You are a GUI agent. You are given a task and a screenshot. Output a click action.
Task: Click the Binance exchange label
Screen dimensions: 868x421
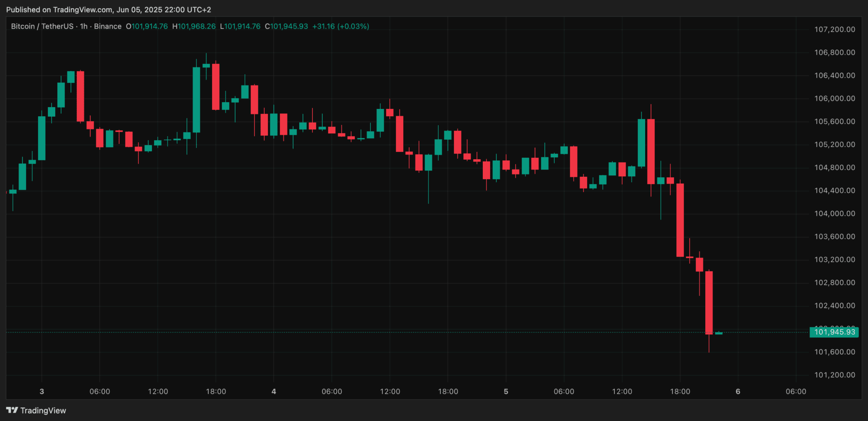point(108,26)
